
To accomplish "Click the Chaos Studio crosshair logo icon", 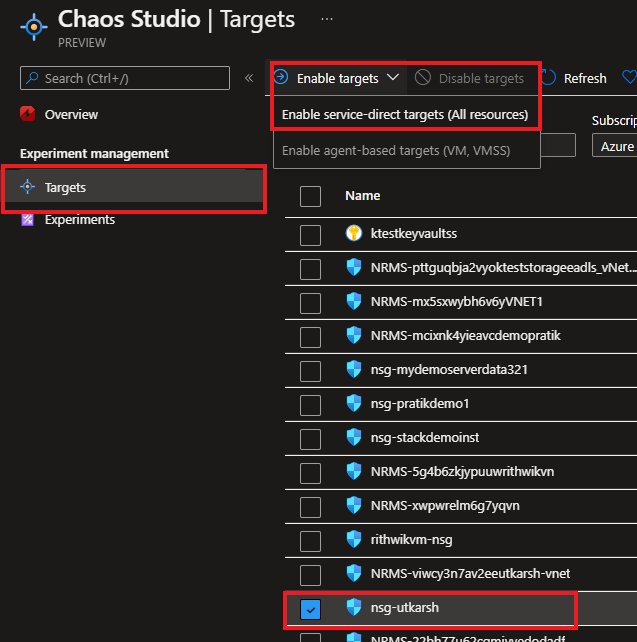I will [x=34, y=27].
